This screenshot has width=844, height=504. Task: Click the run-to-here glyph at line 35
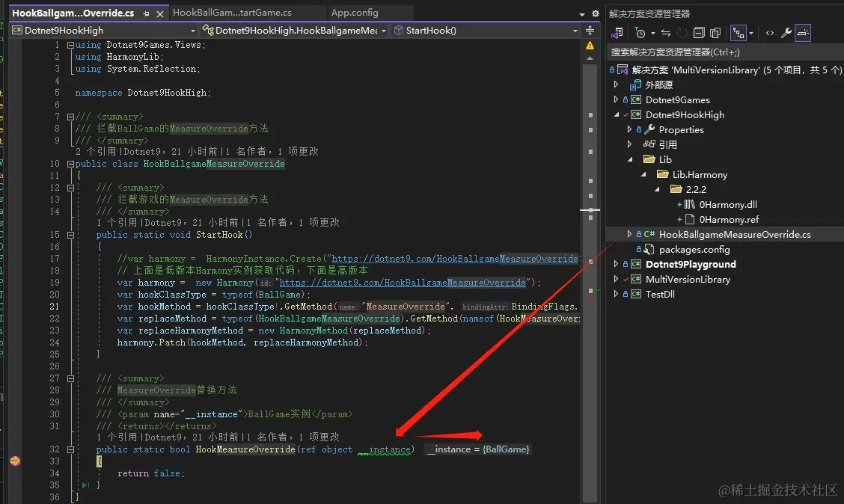point(85,485)
